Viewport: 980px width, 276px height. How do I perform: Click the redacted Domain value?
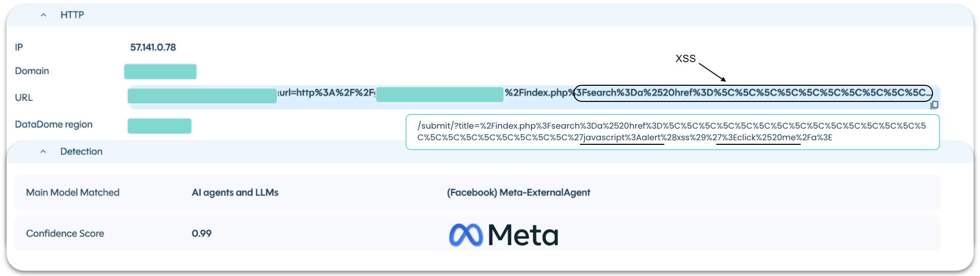click(x=160, y=72)
